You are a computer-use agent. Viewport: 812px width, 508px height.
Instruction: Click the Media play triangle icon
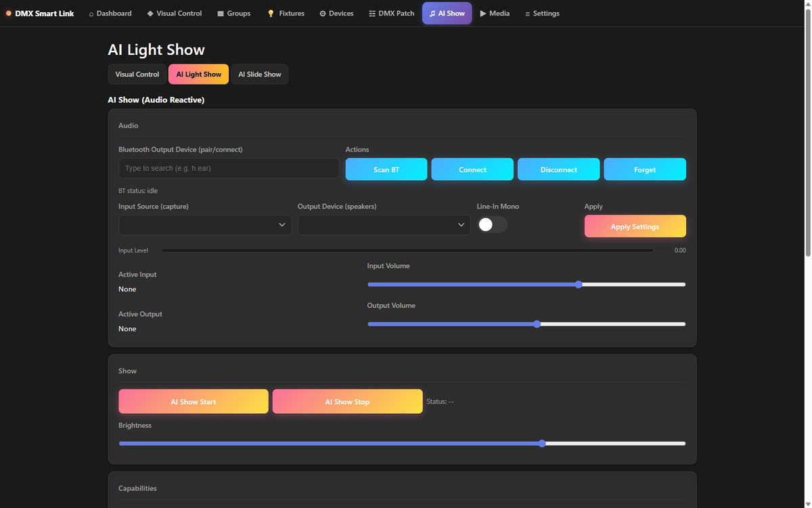coord(483,14)
